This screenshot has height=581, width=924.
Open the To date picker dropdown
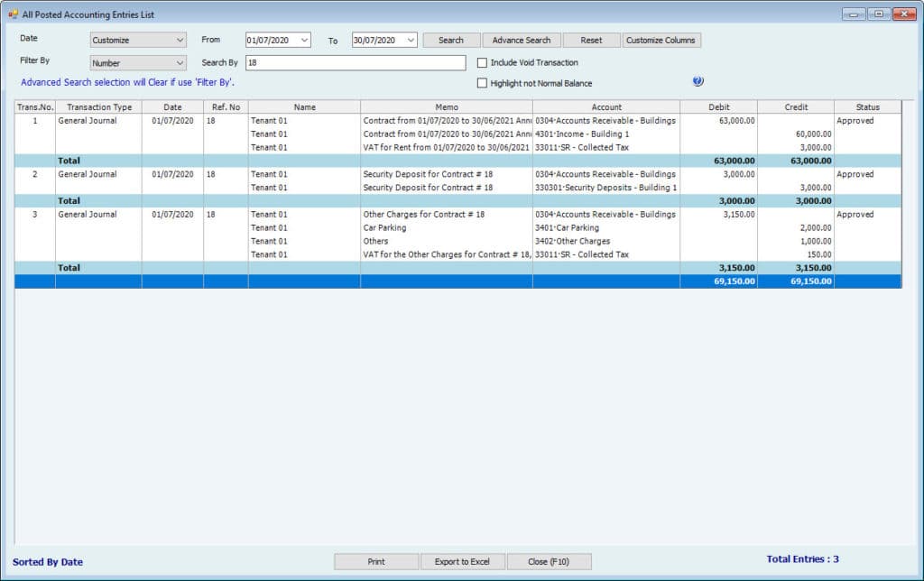(x=411, y=41)
